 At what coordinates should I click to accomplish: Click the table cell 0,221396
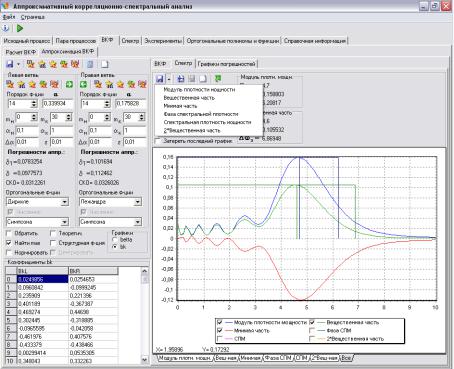[x=93, y=296]
